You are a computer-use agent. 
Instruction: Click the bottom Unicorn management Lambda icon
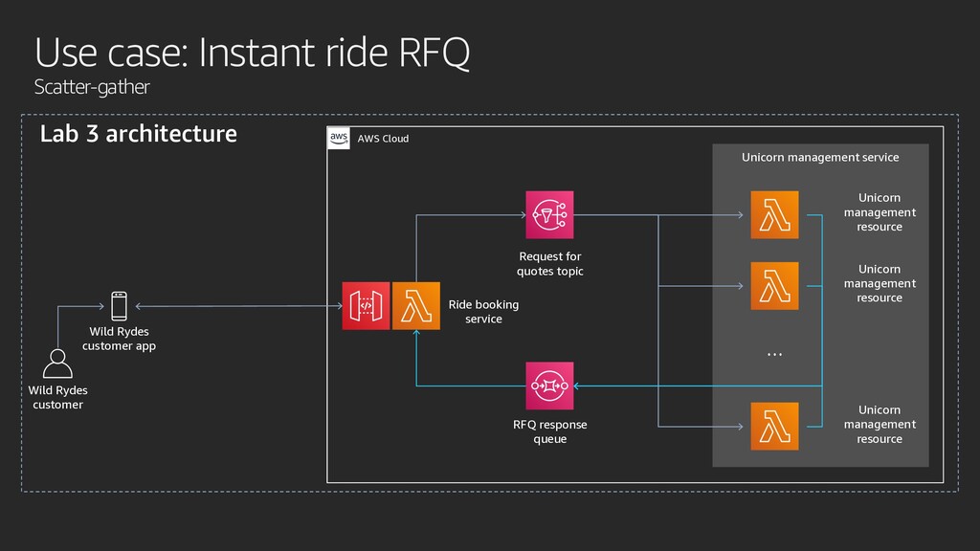pyautogui.click(x=775, y=427)
